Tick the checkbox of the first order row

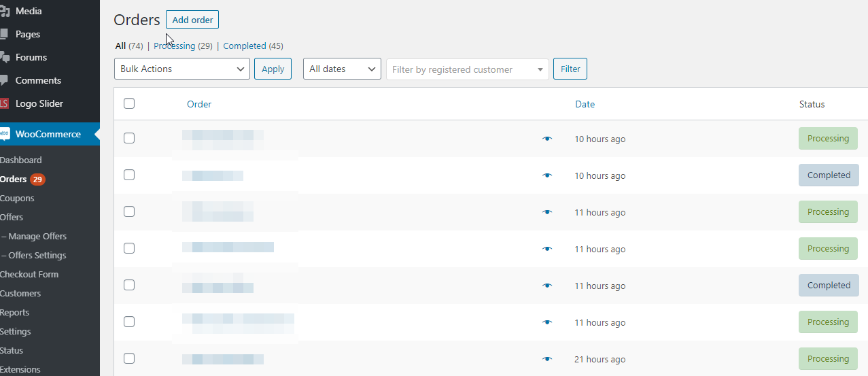tap(129, 138)
